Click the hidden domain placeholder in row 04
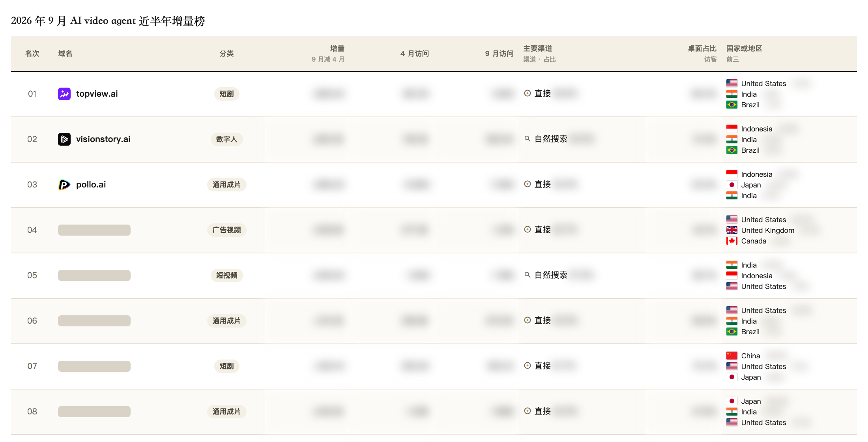Viewport: 868px width, 442px height. click(x=94, y=230)
